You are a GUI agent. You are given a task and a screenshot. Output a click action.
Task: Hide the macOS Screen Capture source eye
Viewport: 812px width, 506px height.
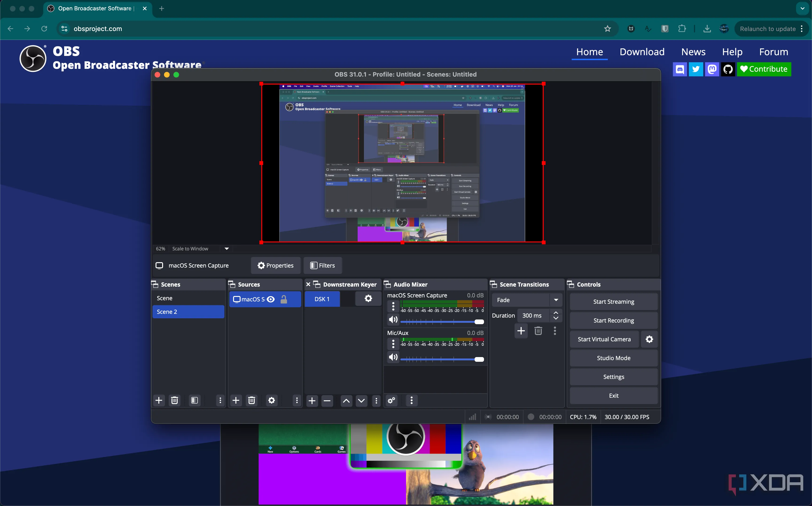tap(271, 299)
